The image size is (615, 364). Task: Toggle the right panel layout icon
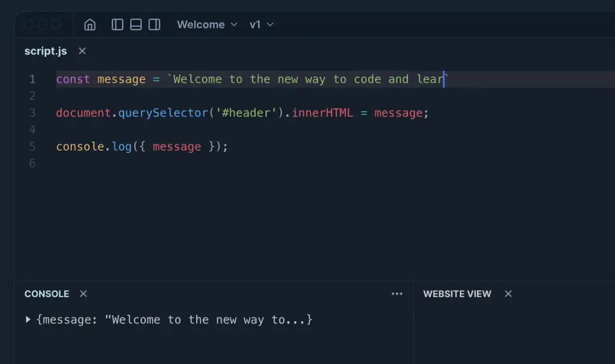154,24
